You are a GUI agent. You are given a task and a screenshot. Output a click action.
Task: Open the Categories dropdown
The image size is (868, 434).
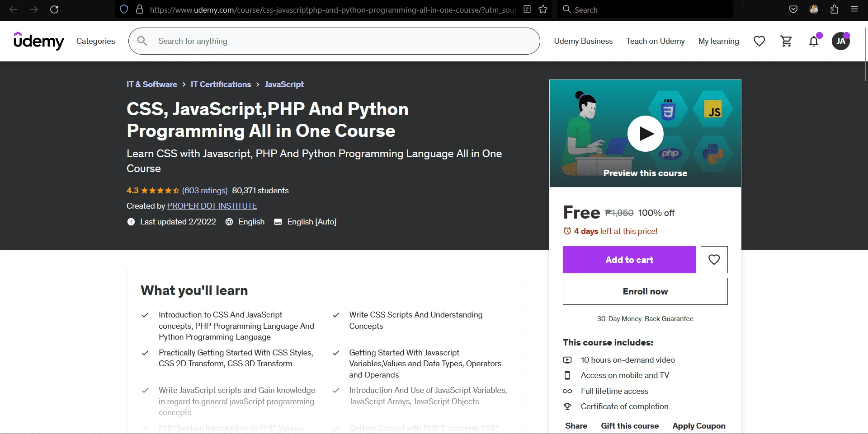pyautogui.click(x=96, y=41)
